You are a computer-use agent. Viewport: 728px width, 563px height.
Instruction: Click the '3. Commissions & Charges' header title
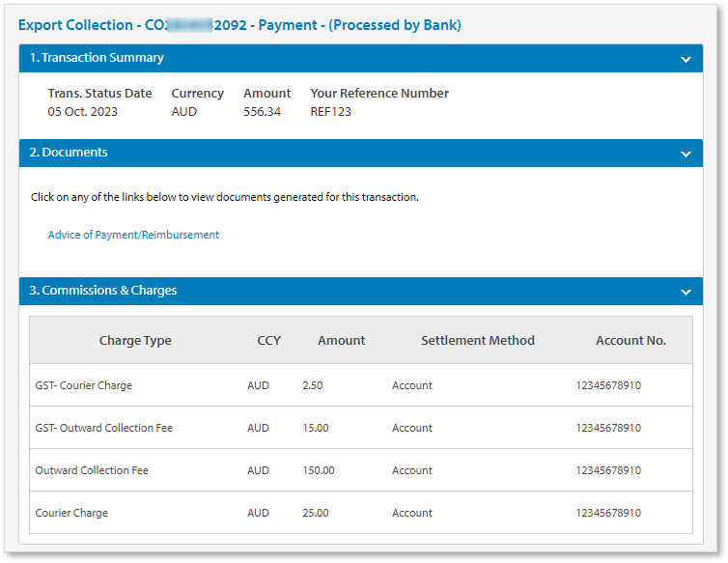(103, 291)
